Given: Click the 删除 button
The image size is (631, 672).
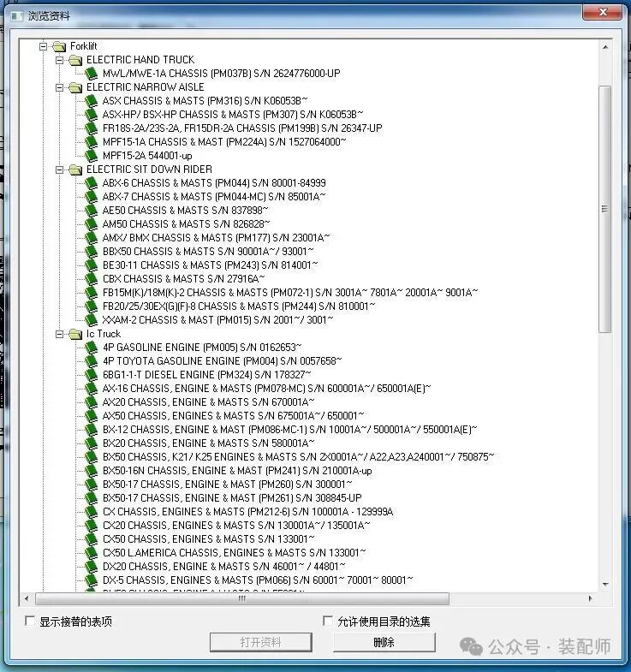Looking at the screenshot, I should pyautogui.click(x=384, y=642).
